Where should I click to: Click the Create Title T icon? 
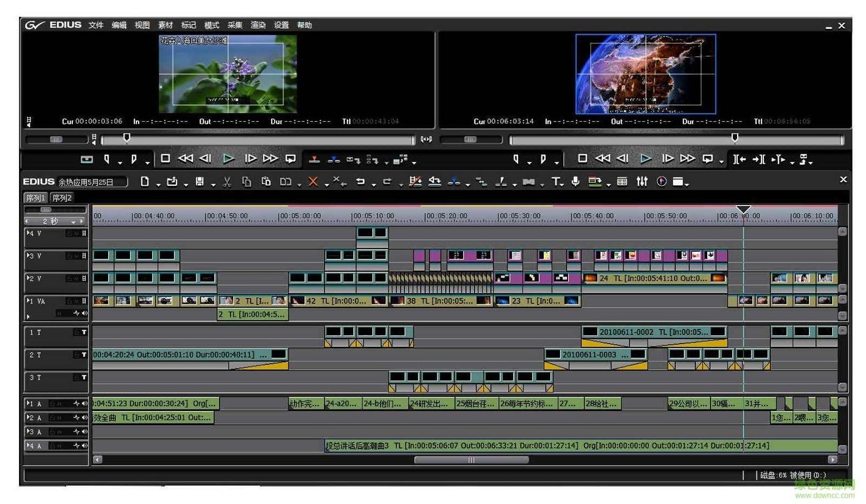coord(556,182)
